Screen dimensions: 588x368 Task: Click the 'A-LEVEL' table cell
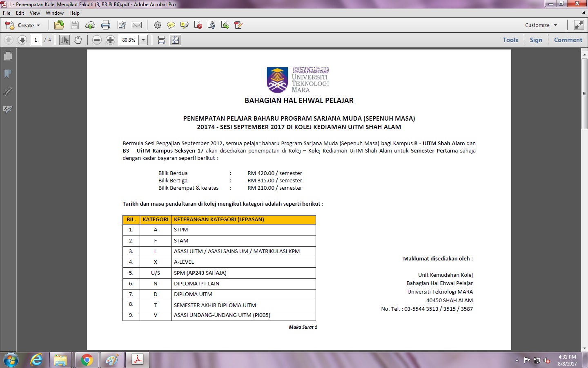[x=243, y=262]
